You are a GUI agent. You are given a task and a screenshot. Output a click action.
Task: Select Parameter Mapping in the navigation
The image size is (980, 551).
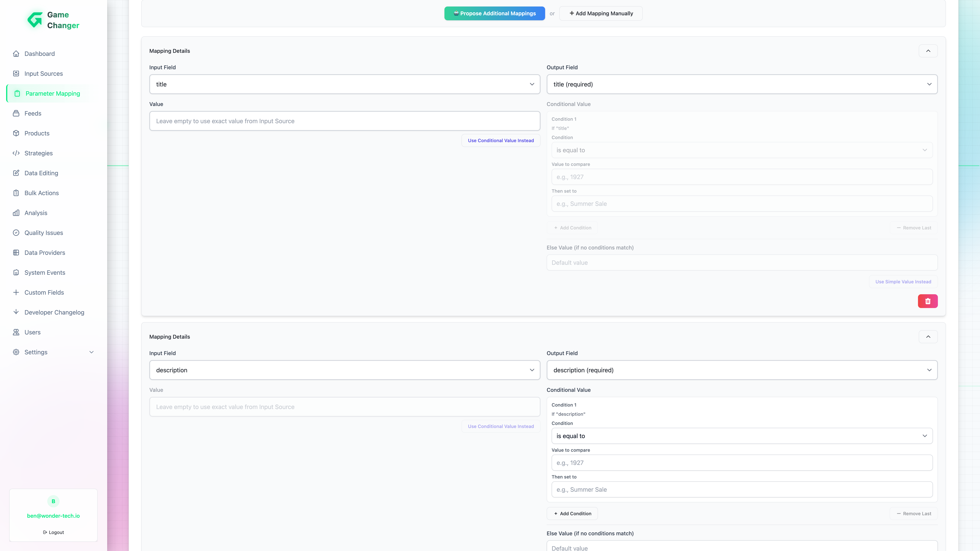click(53, 93)
